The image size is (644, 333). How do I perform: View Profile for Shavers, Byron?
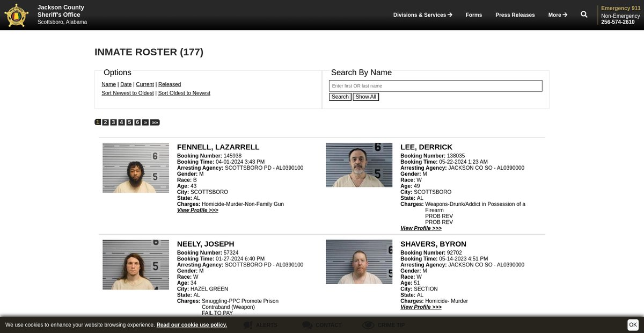pos(421,307)
